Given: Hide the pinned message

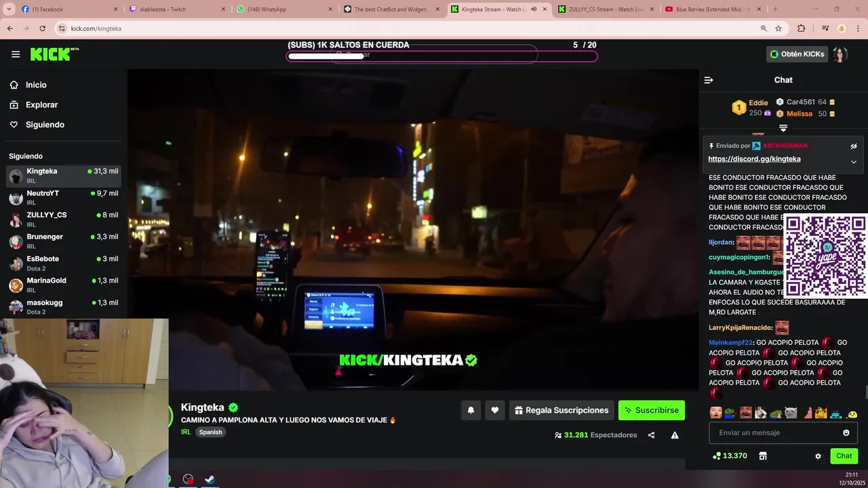Looking at the screenshot, I should pos(854,146).
